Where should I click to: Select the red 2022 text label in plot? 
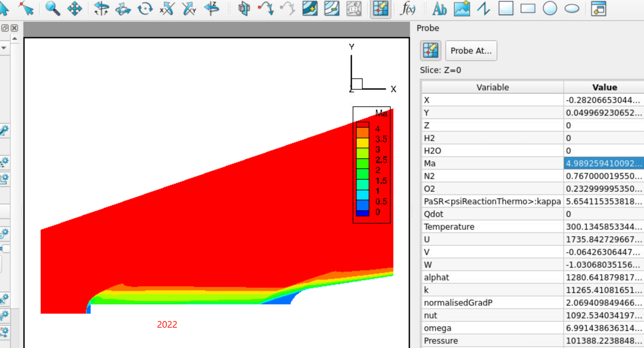[x=167, y=324]
